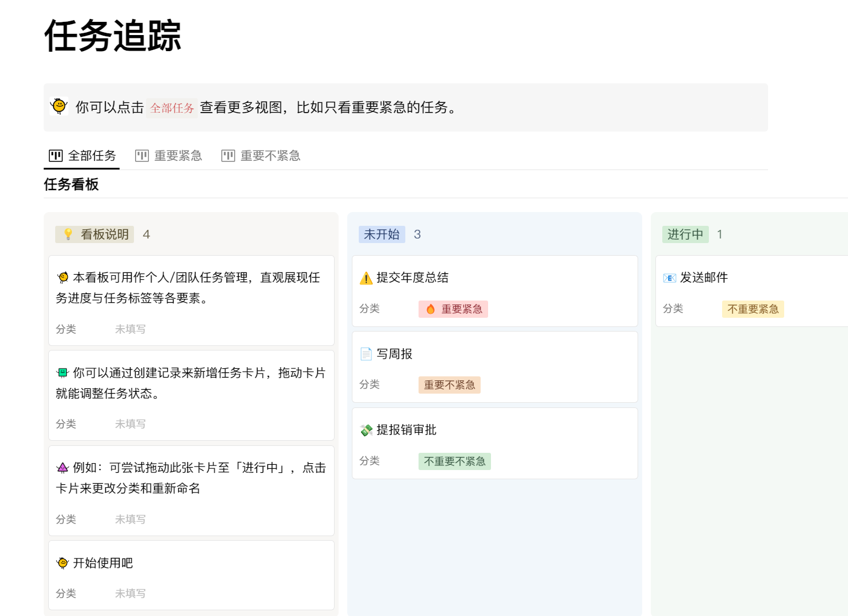Click the email icon beside 发送邮件
848x616 pixels.
point(669,278)
